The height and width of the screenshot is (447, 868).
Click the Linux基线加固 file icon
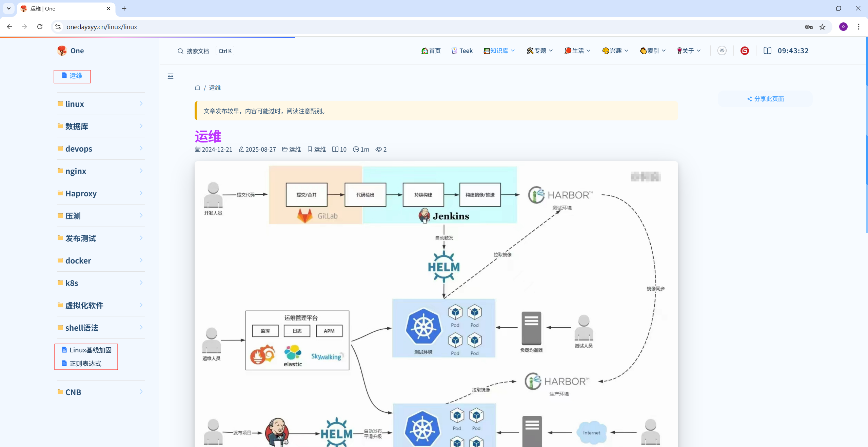click(64, 350)
